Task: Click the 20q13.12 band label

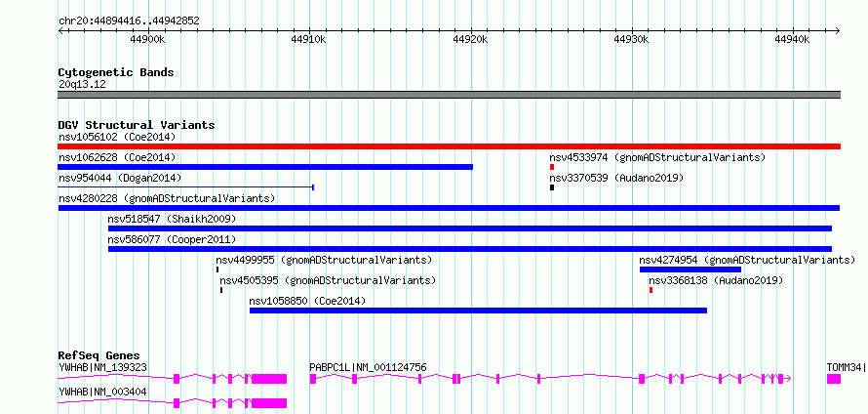Action: tap(82, 85)
